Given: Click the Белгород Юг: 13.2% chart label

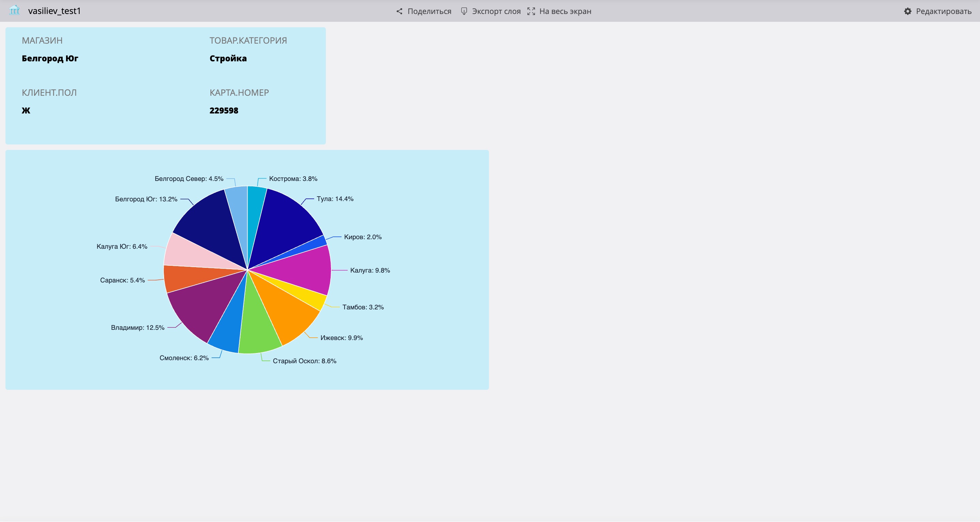Looking at the screenshot, I should click(x=146, y=199).
